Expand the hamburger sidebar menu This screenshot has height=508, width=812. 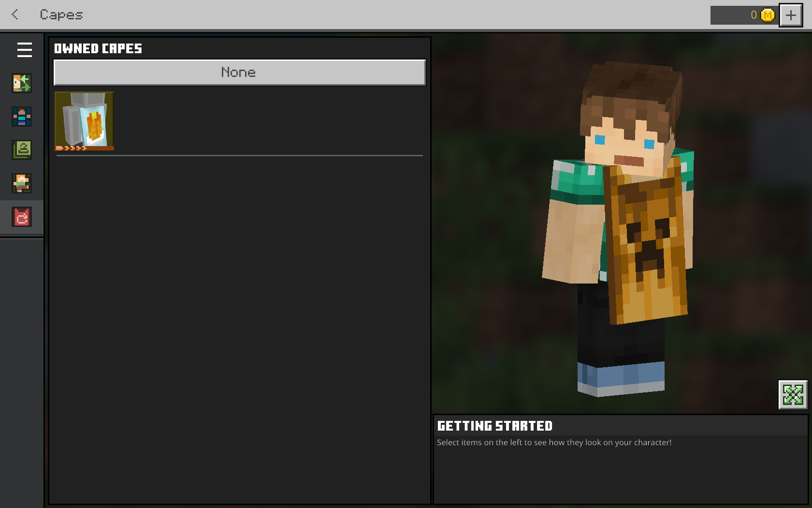24,50
